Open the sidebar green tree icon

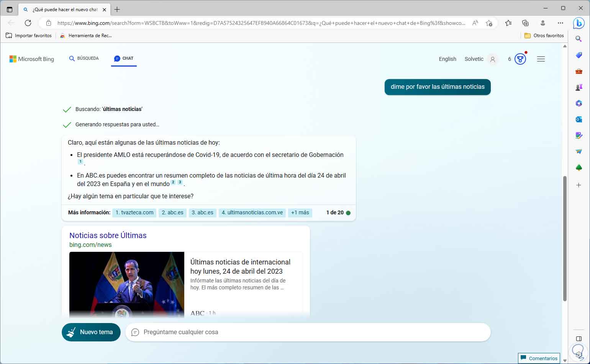(x=579, y=168)
